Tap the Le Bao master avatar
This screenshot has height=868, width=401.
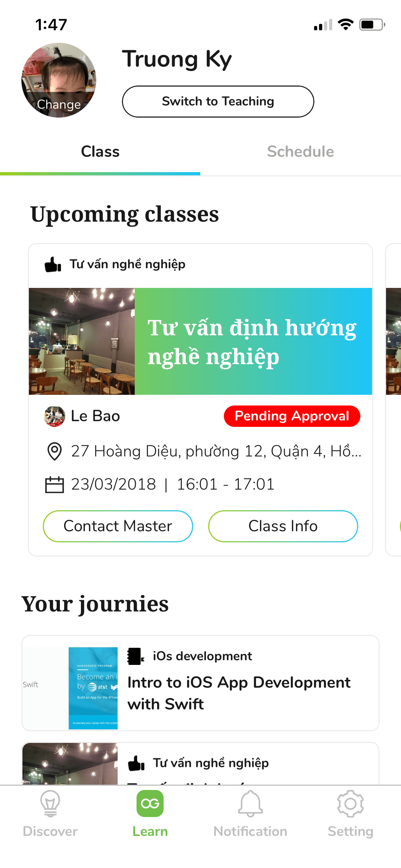(x=55, y=416)
